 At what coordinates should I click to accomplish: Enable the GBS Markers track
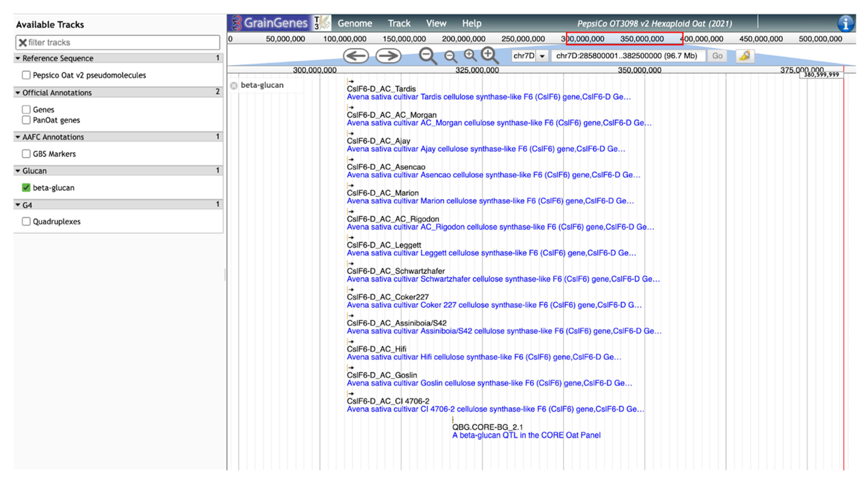(26, 154)
